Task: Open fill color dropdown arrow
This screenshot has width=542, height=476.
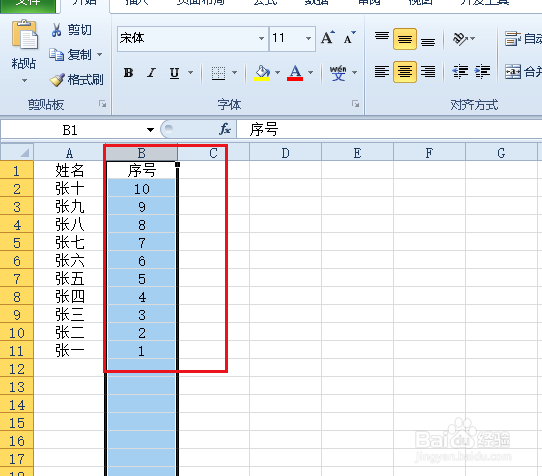Action: pyautogui.click(x=277, y=73)
